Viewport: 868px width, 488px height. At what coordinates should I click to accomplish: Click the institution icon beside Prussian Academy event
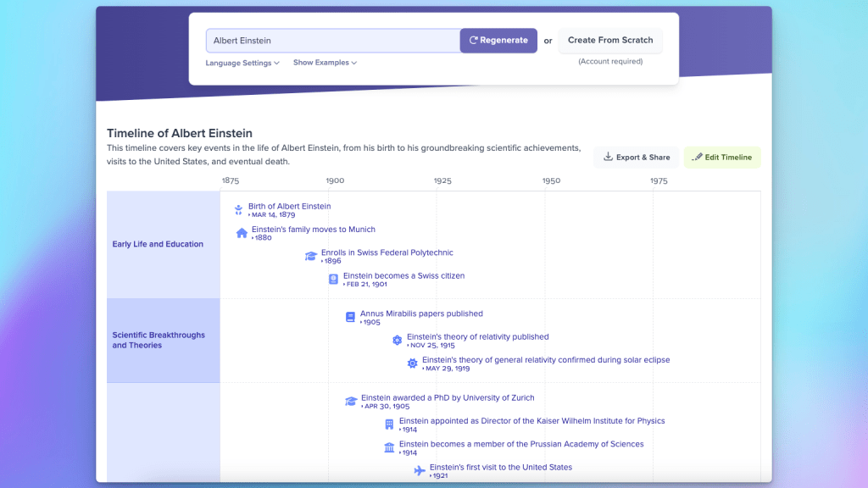pyautogui.click(x=389, y=447)
